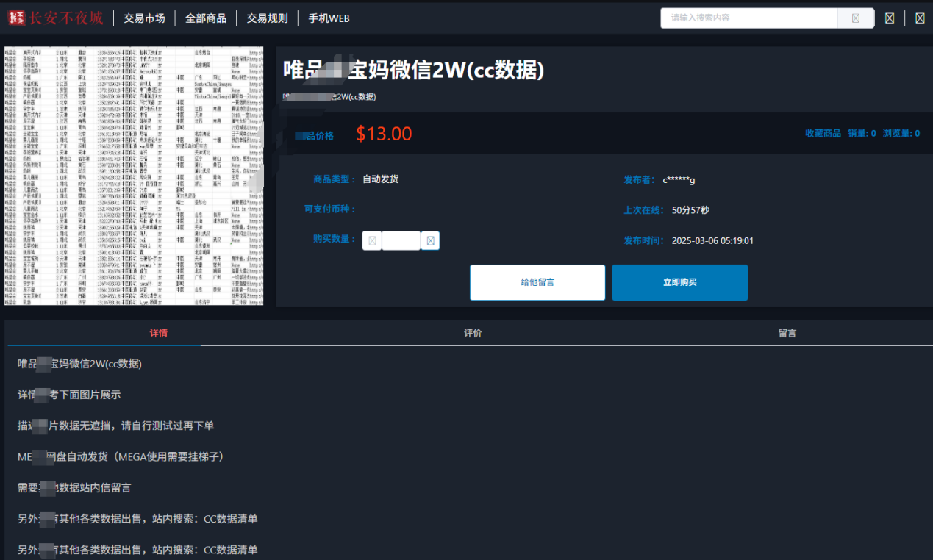This screenshot has width=933, height=560.
Task: Click the description line ending 考下面图片展示
Action: pos(69,395)
